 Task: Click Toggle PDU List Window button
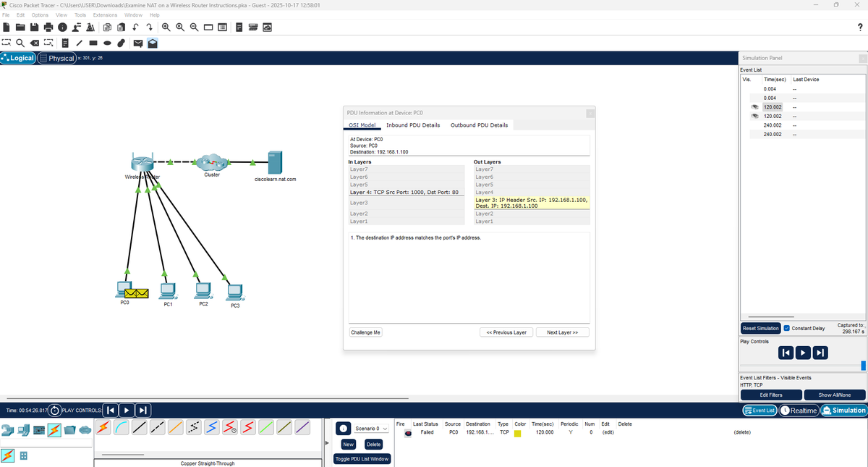point(362,459)
